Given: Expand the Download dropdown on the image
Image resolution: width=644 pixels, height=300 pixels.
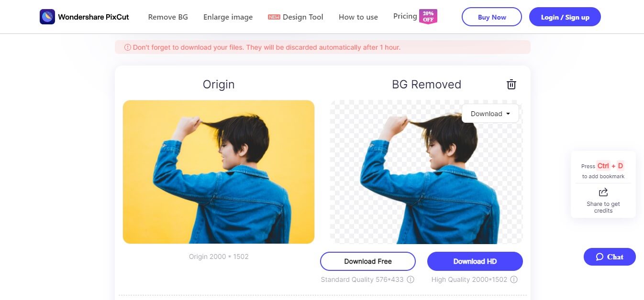Looking at the screenshot, I should 490,114.
